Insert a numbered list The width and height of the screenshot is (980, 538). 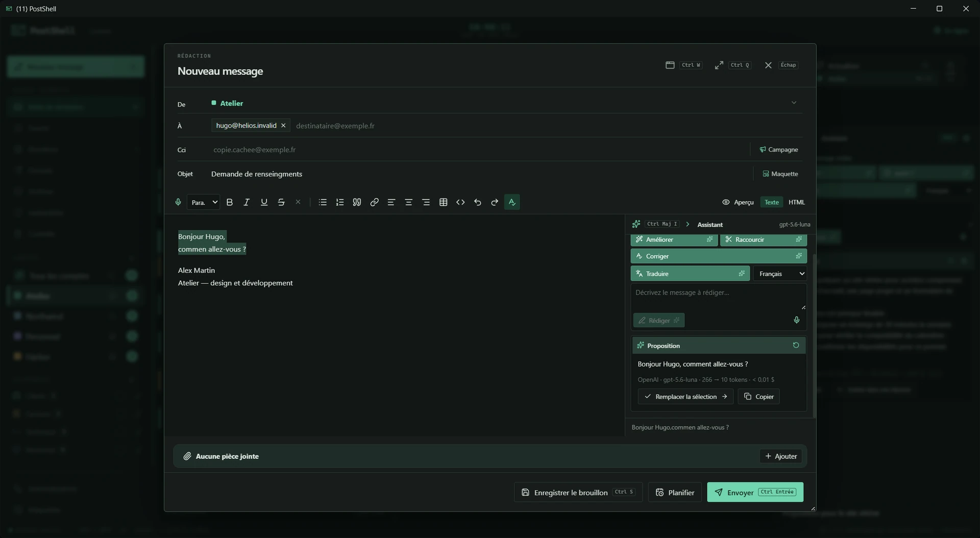click(x=340, y=202)
